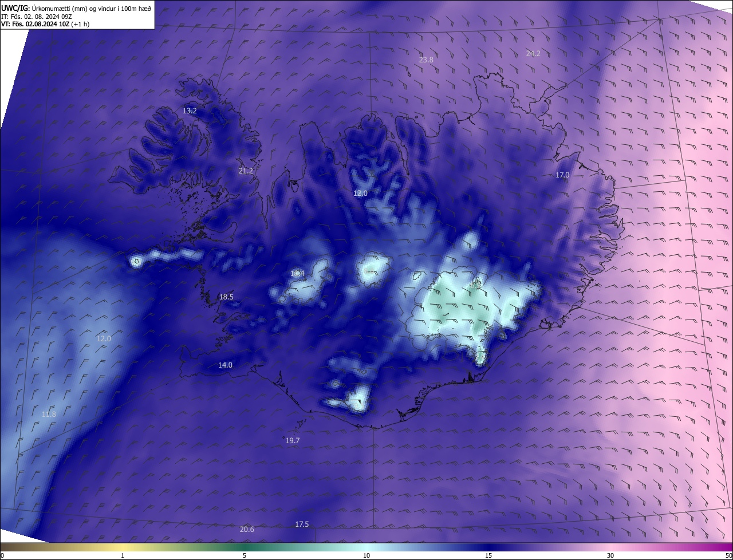Click the 14.0 value label
Image resolution: width=733 pixels, height=560 pixels.
(x=225, y=365)
